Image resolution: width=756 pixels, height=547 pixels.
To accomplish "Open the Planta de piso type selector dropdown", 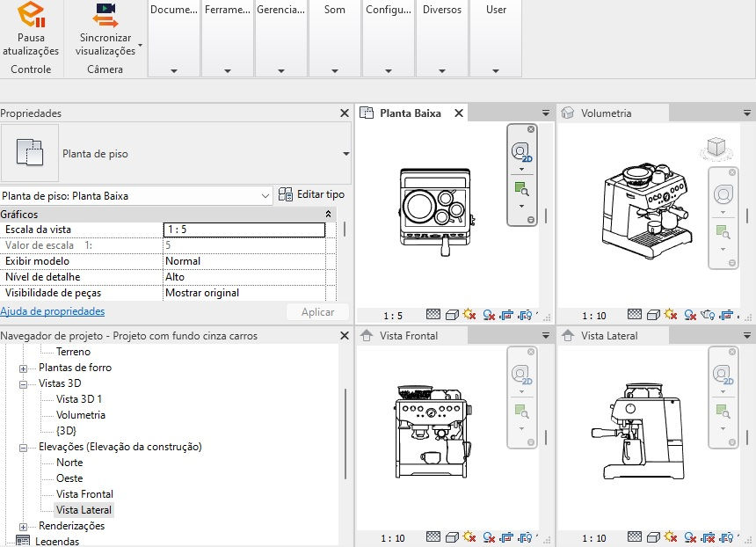I will pos(345,153).
